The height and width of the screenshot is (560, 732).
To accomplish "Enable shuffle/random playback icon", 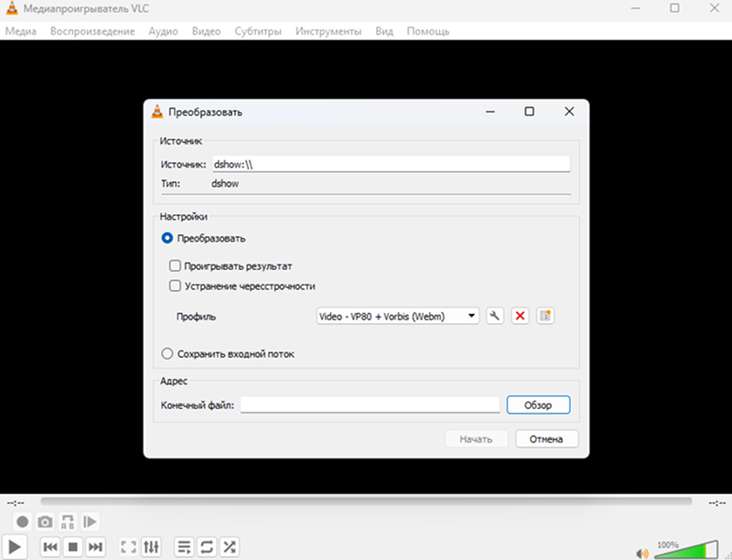I will coord(230,546).
